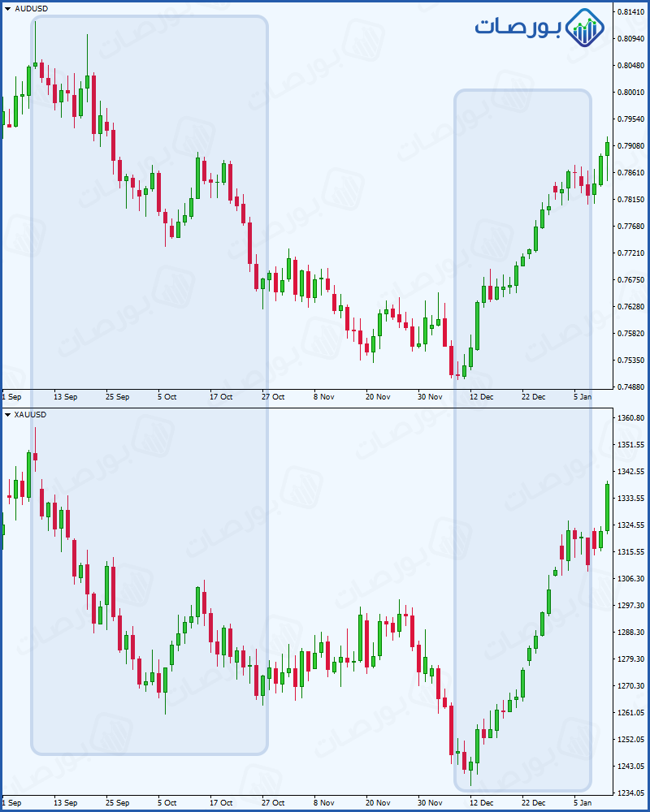Click the 13 Sep date on AUDUSD time axis
650x812 pixels.
click(65, 397)
